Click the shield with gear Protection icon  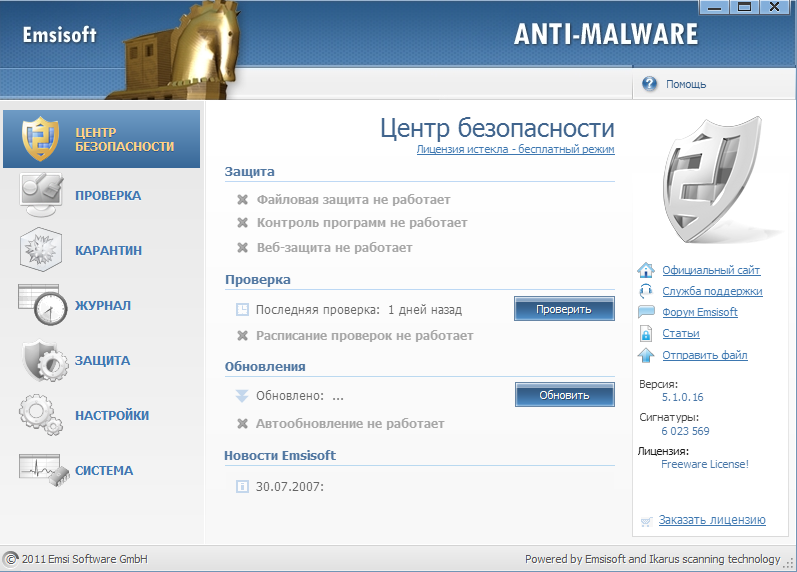coord(45,360)
